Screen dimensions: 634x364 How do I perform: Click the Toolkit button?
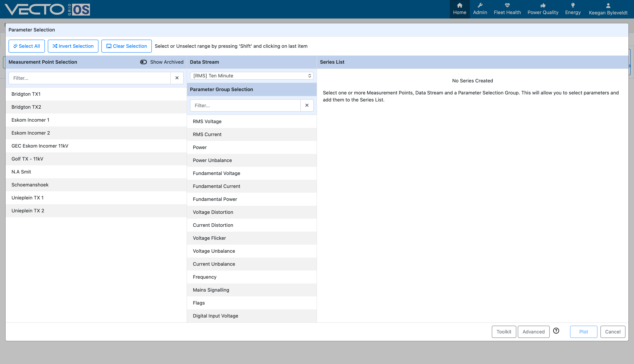504,332
